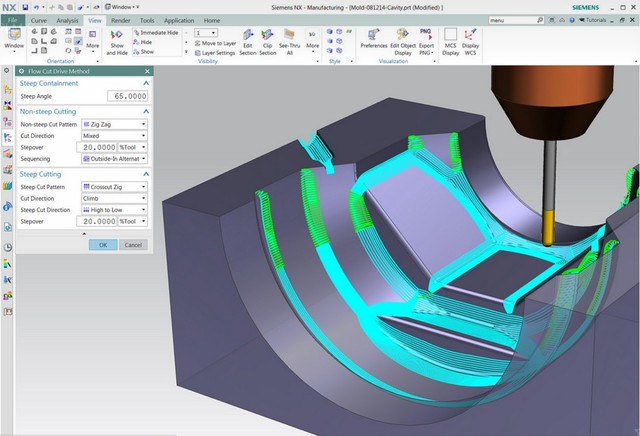
Task: Open the Sequencing dropdown showing Outside-In Alternate
Action: click(x=114, y=158)
